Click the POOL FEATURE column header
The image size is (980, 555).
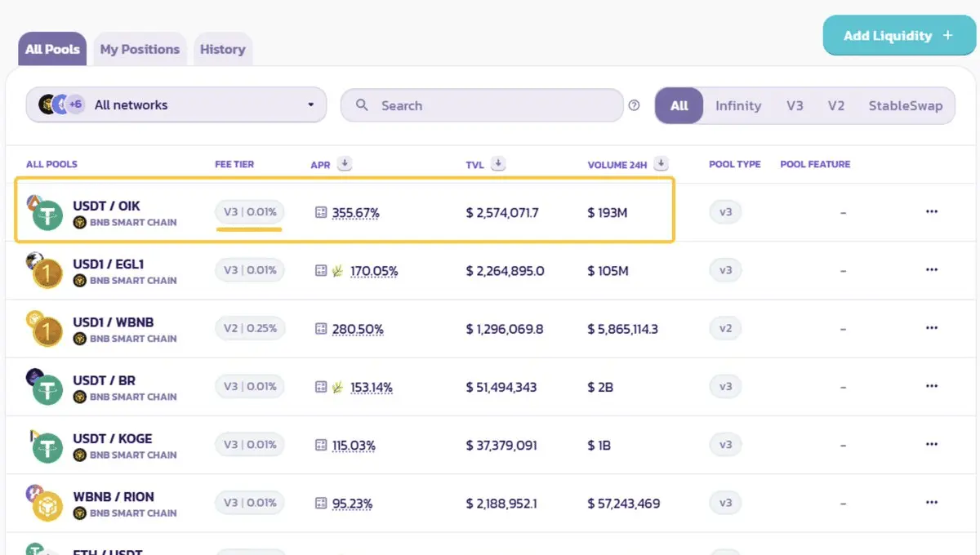point(815,164)
